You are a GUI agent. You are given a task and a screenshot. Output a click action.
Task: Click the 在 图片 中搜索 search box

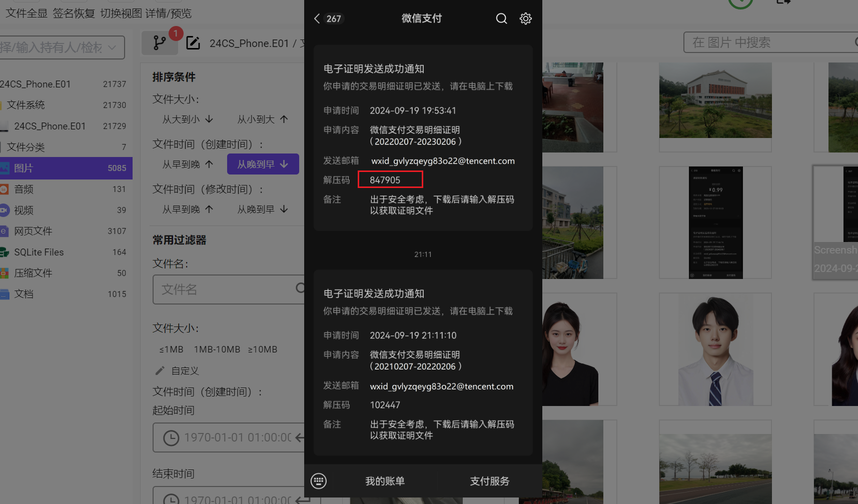(771, 42)
